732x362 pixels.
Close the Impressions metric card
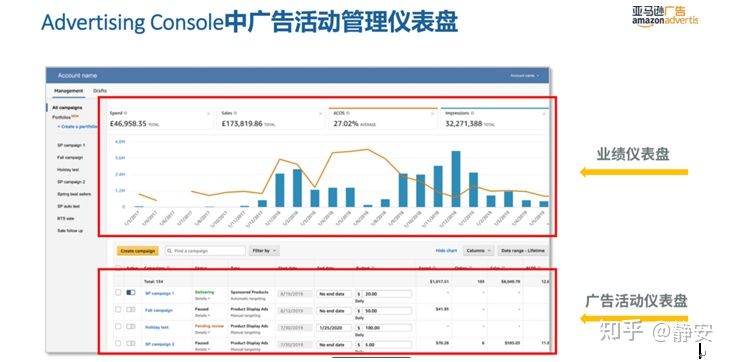[x=544, y=114]
